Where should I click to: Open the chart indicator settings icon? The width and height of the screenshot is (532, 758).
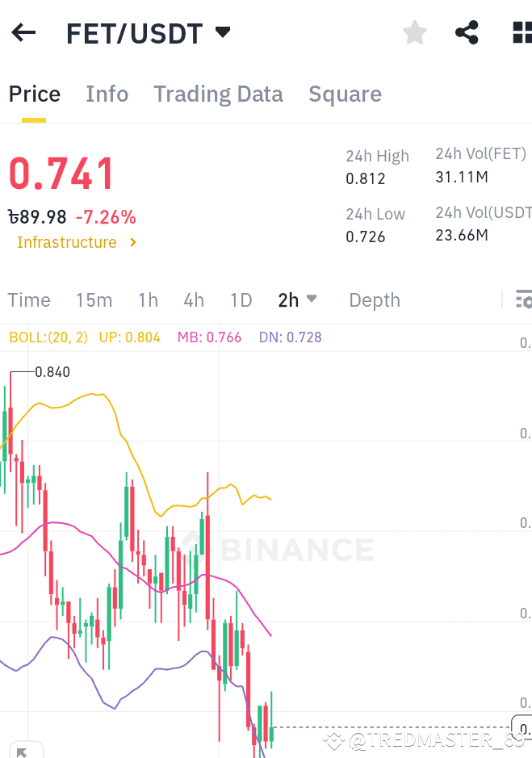[x=524, y=299]
